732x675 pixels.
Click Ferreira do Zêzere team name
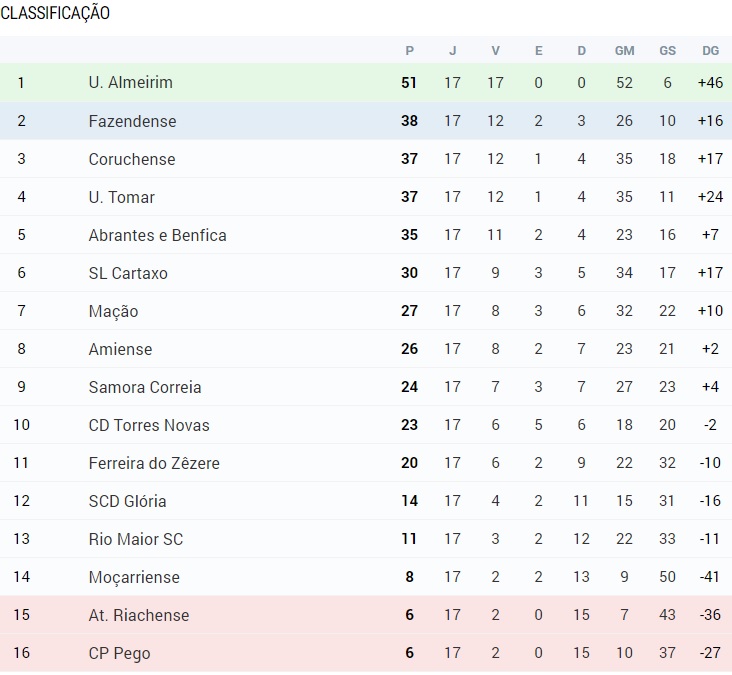[x=154, y=463]
